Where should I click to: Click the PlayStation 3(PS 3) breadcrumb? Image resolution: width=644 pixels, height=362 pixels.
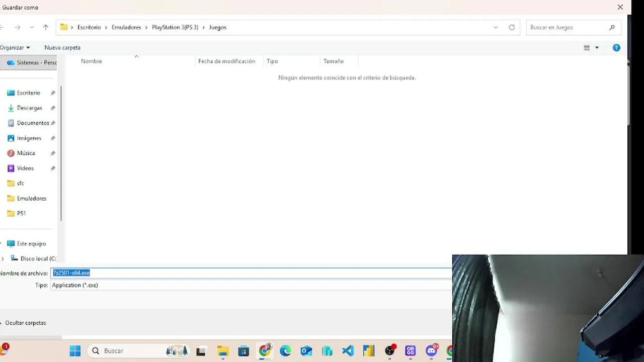click(x=175, y=27)
